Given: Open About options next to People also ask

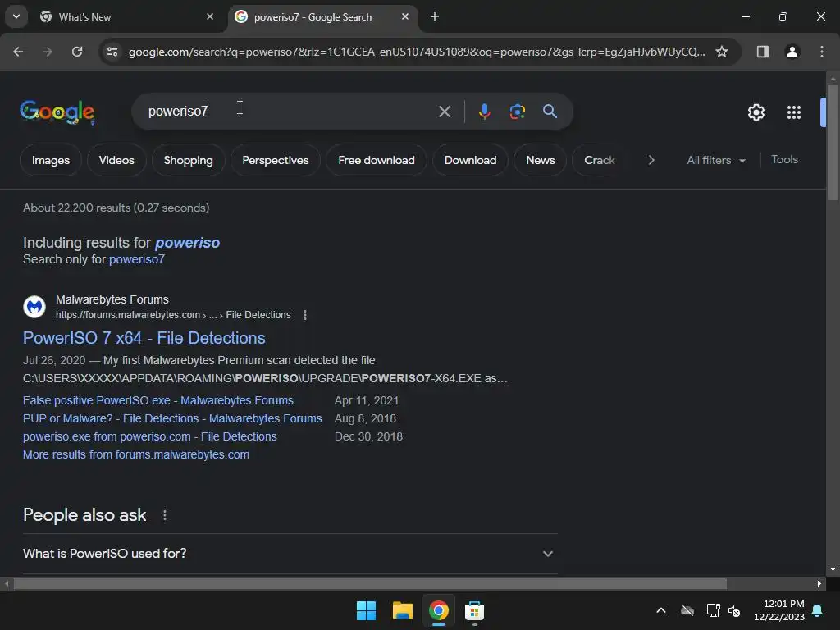Looking at the screenshot, I should 164,515.
